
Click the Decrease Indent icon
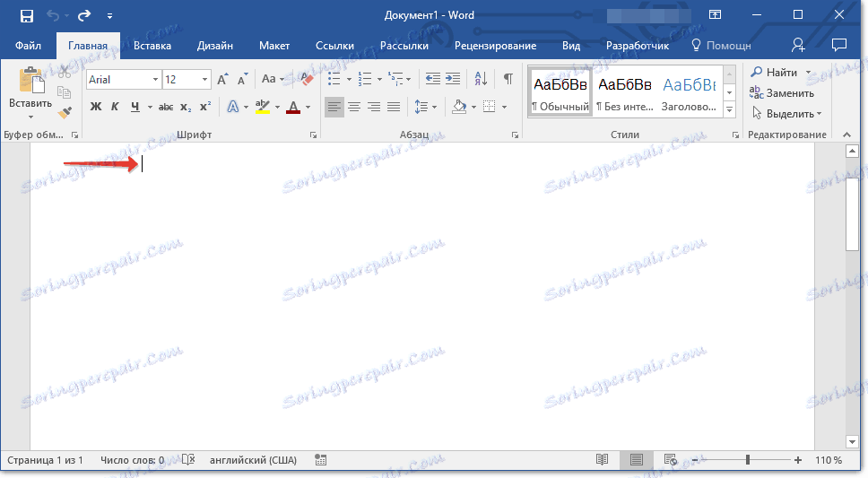tap(433, 79)
